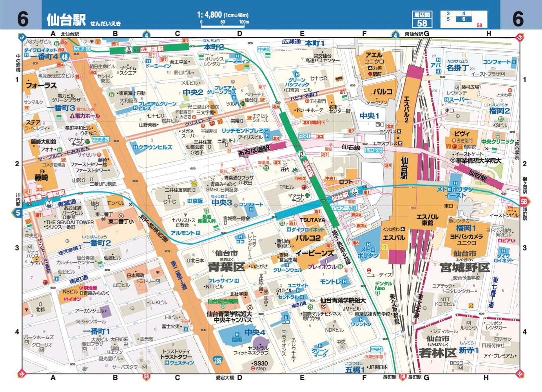Screen dimensions: 542x392
Task: Click the 58 page marker beside 卸町駅
Action: [524, 202]
